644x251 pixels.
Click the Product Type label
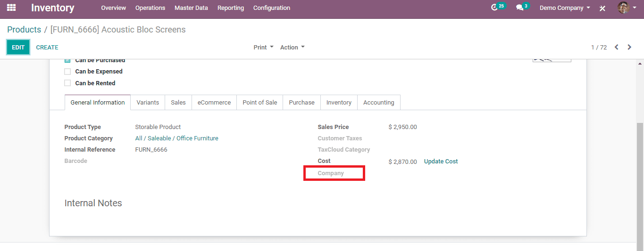point(83,127)
